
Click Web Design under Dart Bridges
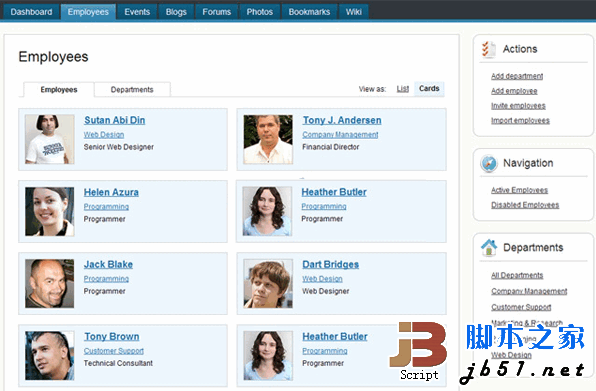click(322, 279)
